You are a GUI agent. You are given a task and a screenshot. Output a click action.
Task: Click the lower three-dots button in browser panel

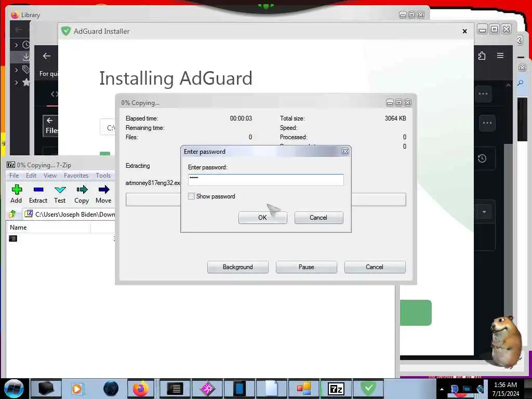(487, 123)
